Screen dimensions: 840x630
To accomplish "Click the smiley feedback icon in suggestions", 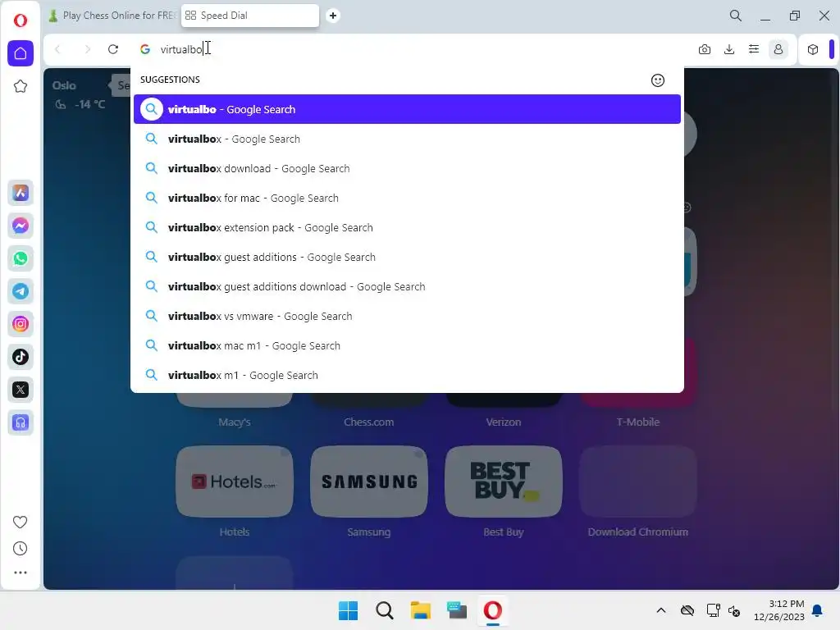I will pyautogui.click(x=658, y=80).
